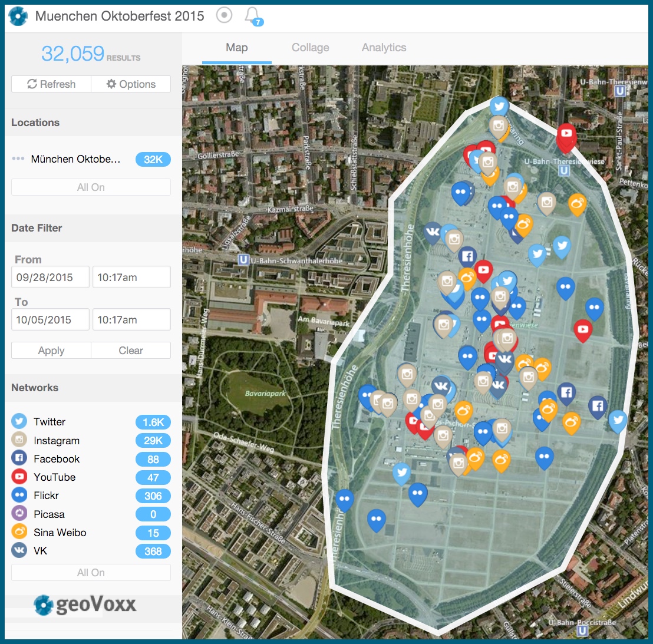Click the Sina Weibo network icon in the sidebar
The height and width of the screenshot is (644, 653).
point(19,531)
